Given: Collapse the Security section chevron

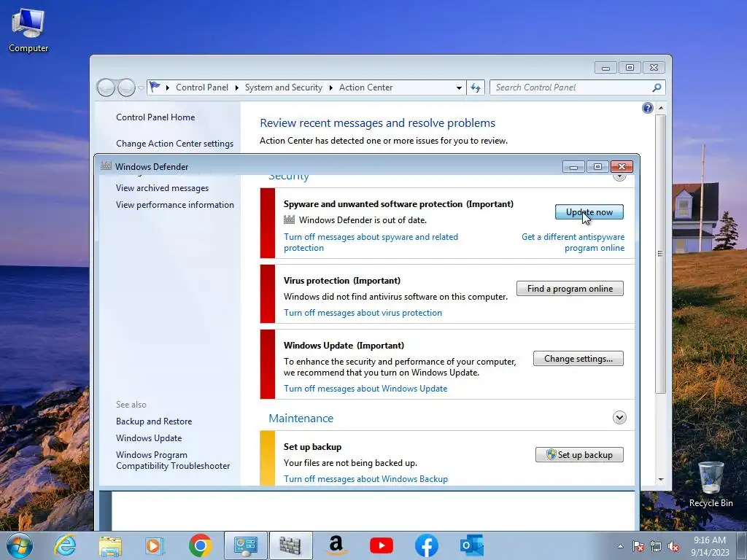Looking at the screenshot, I should coord(619,177).
